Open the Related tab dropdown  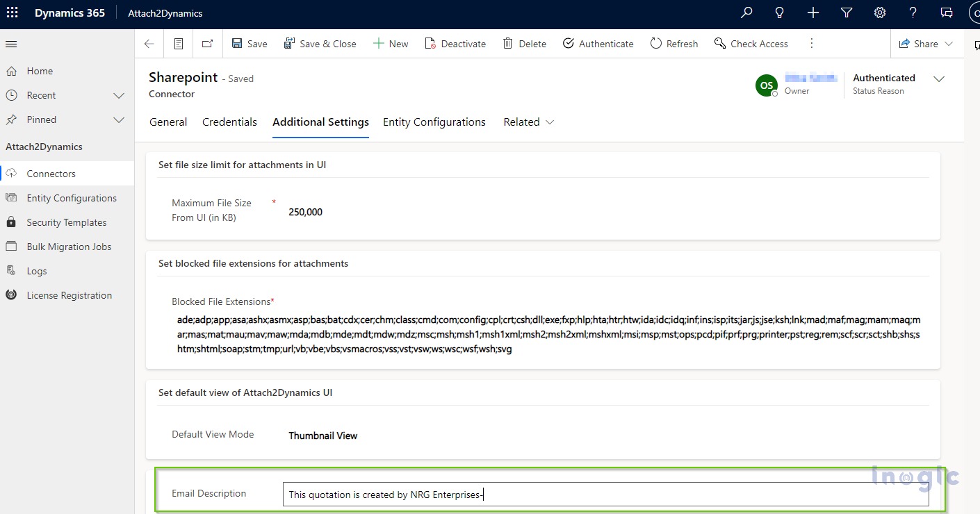point(528,122)
